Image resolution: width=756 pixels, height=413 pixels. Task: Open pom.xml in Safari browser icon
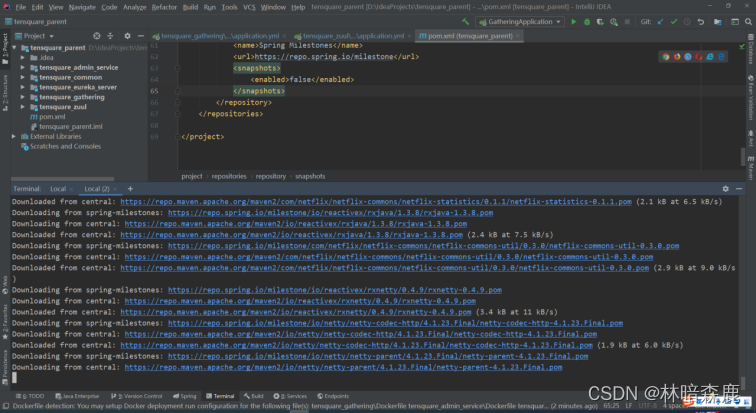688,57
